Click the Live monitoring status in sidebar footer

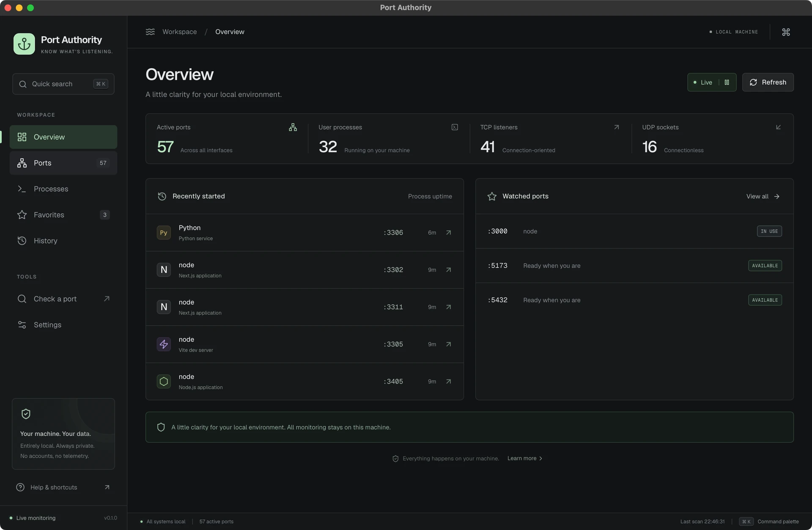point(33,518)
